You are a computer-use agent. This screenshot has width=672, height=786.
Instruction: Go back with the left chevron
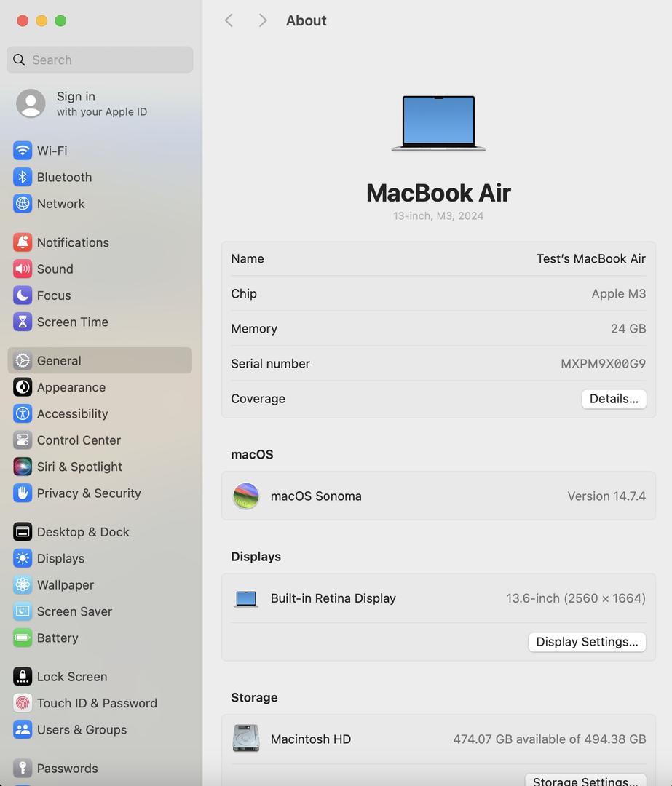click(229, 20)
